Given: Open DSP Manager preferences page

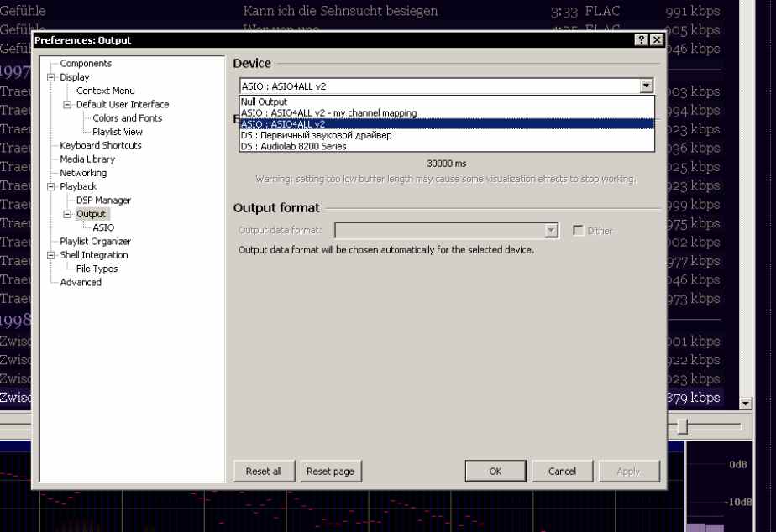Looking at the screenshot, I should click(103, 201).
